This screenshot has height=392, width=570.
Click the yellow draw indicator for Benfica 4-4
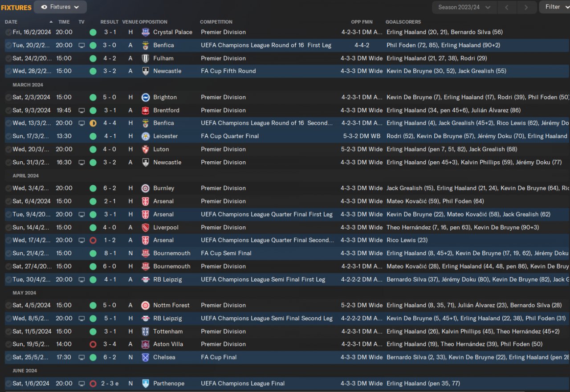(x=93, y=123)
